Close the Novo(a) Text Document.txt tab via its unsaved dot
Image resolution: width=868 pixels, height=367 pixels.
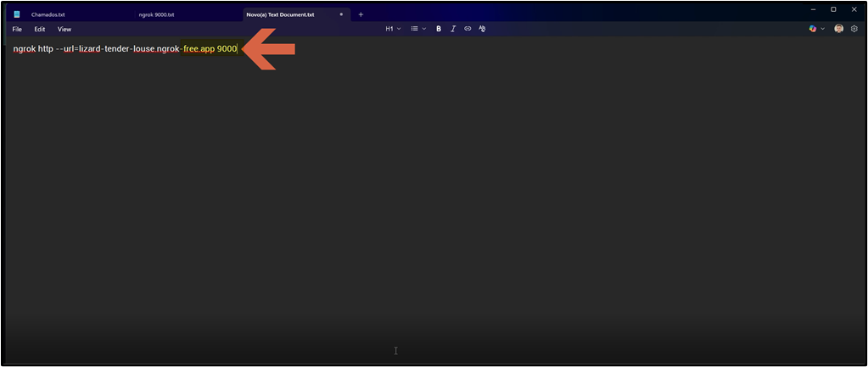click(x=341, y=15)
